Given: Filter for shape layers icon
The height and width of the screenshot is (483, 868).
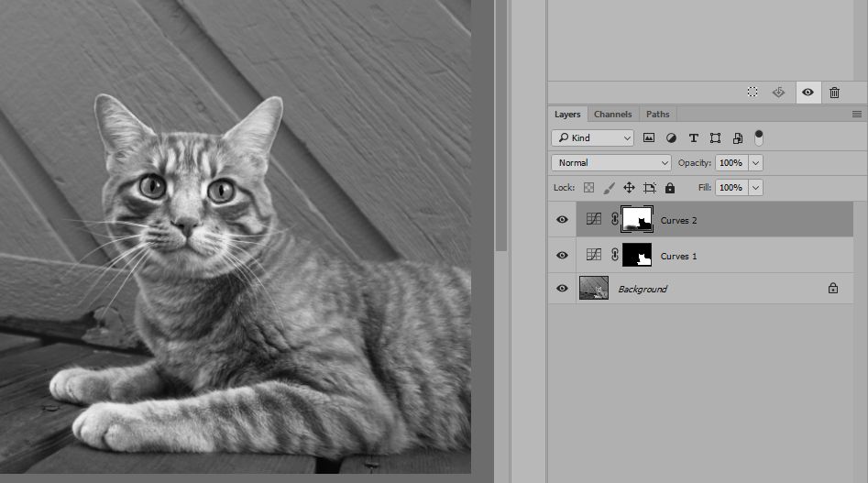Looking at the screenshot, I should click(715, 137).
